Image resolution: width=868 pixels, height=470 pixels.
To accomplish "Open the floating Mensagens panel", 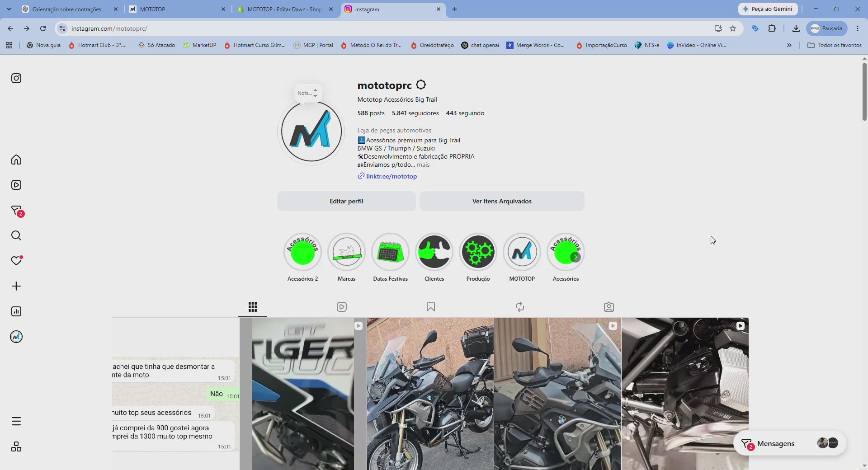I will pos(789,443).
